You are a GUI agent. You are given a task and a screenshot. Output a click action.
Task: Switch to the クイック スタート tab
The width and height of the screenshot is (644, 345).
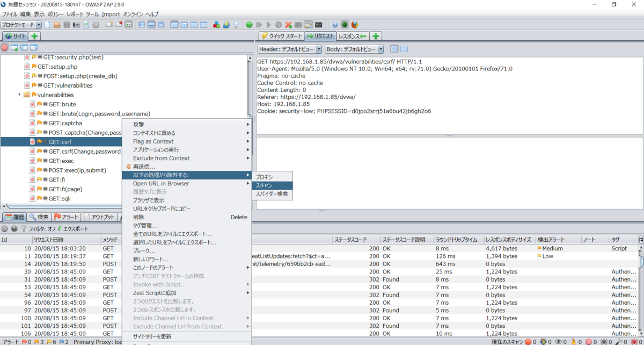(x=280, y=36)
